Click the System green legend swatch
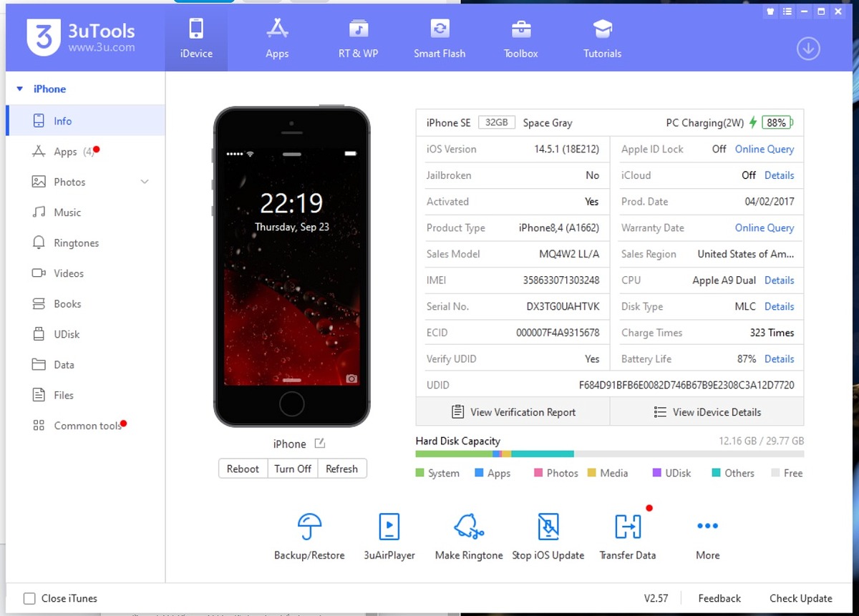Image resolution: width=859 pixels, height=616 pixels. [x=419, y=473]
